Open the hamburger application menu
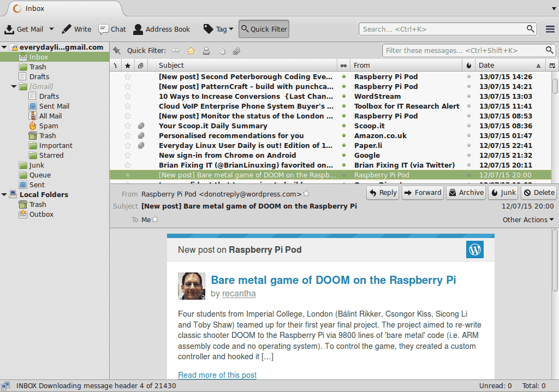Viewport: 559px width, 392px height. tap(550, 29)
